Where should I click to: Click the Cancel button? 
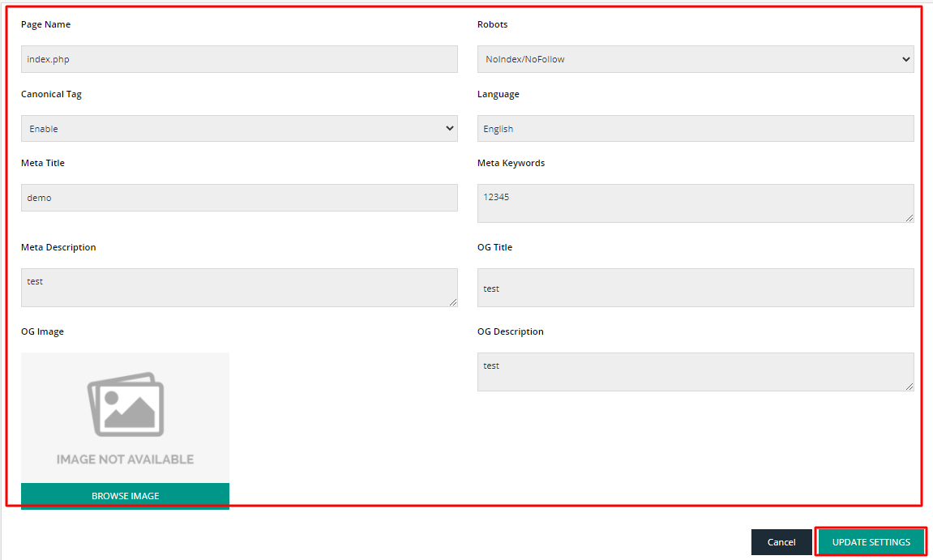coord(781,542)
